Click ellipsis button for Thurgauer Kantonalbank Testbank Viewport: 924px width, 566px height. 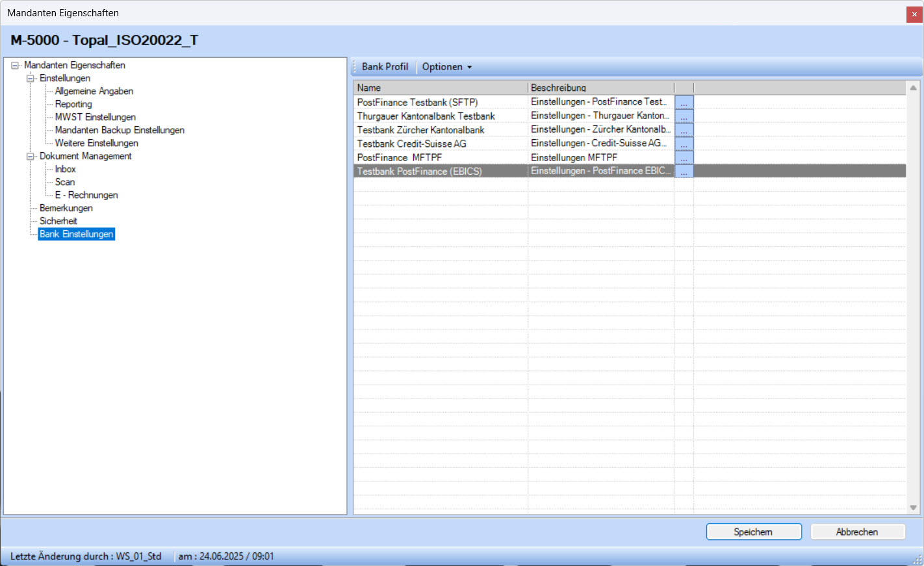(684, 116)
